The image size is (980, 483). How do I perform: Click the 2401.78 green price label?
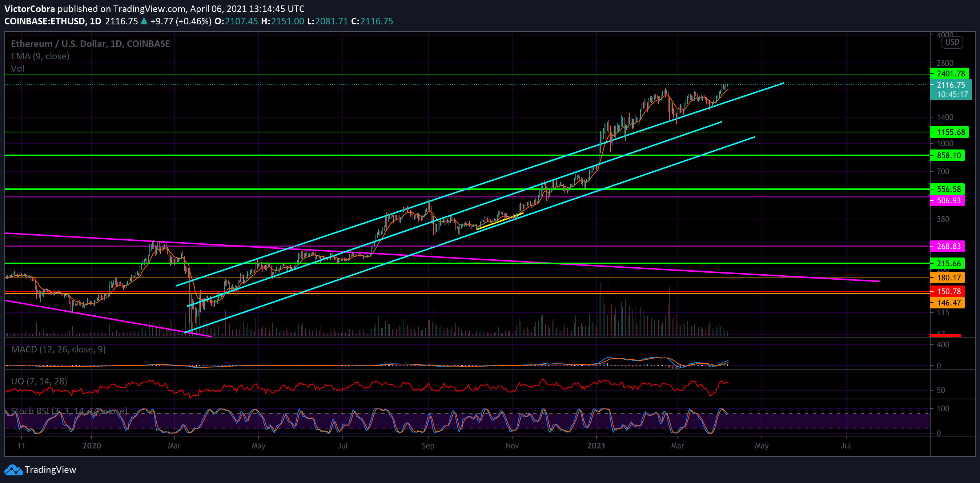click(949, 73)
